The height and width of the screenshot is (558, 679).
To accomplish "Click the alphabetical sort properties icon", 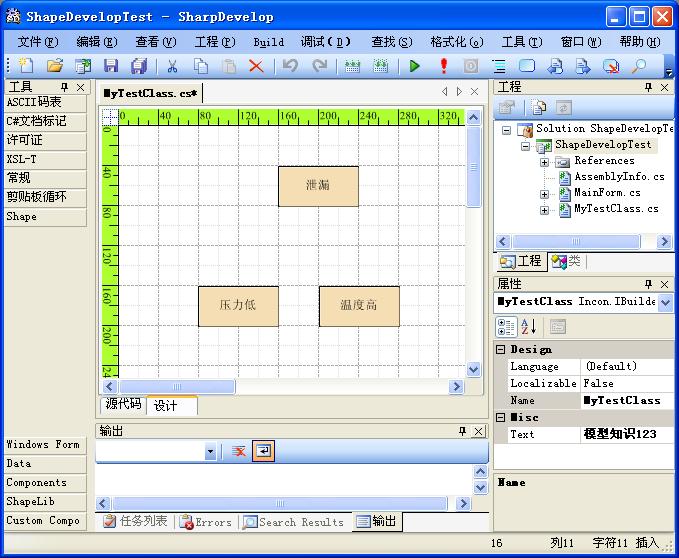I will [x=529, y=327].
